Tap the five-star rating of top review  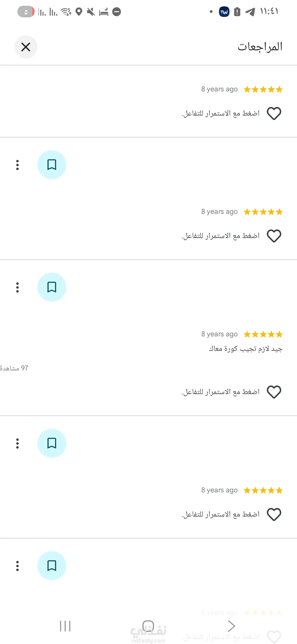tap(263, 89)
